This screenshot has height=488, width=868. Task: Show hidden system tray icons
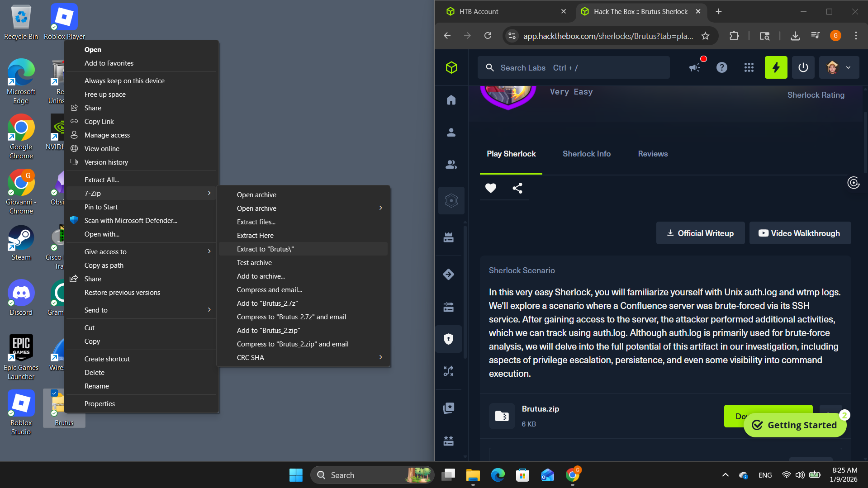pyautogui.click(x=726, y=475)
